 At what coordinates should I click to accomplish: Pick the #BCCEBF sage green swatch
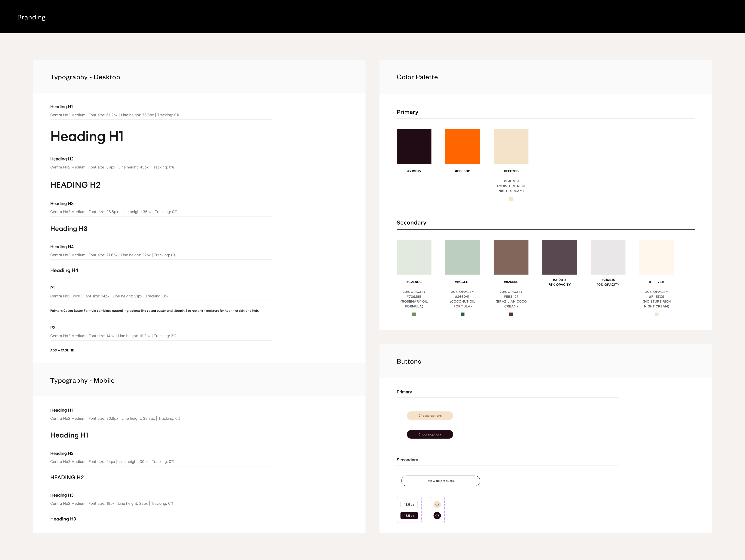pyautogui.click(x=462, y=257)
